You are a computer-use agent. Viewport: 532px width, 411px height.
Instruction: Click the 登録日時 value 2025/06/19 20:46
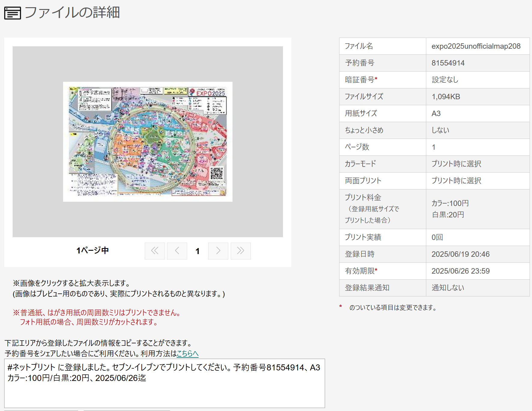(x=460, y=254)
